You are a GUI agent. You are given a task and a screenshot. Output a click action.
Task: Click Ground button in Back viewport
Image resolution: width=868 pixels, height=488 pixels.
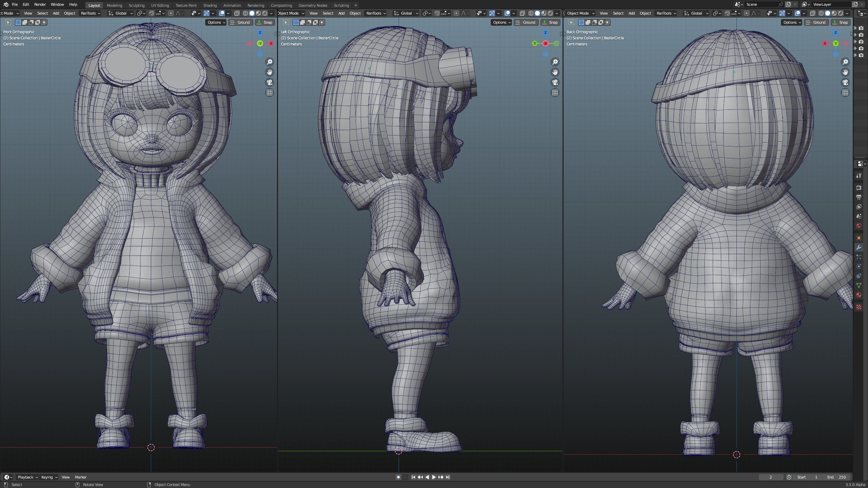pyautogui.click(x=816, y=22)
